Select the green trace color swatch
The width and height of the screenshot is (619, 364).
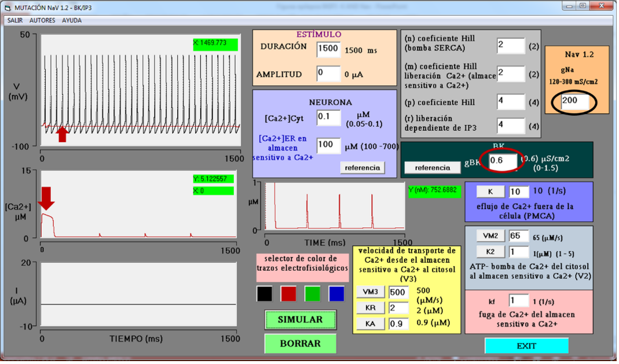pyautogui.click(x=313, y=293)
